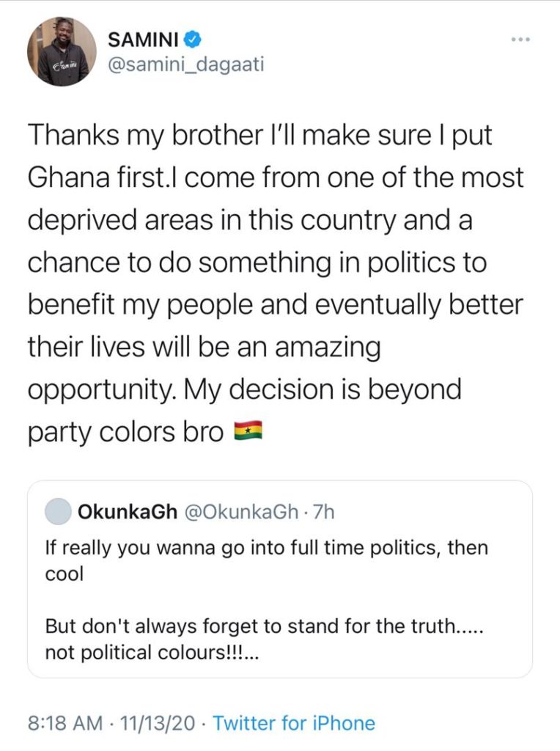The width and height of the screenshot is (560, 751).
Task: Open the @samini_dagaati handle
Action: (x=186, y=65)
